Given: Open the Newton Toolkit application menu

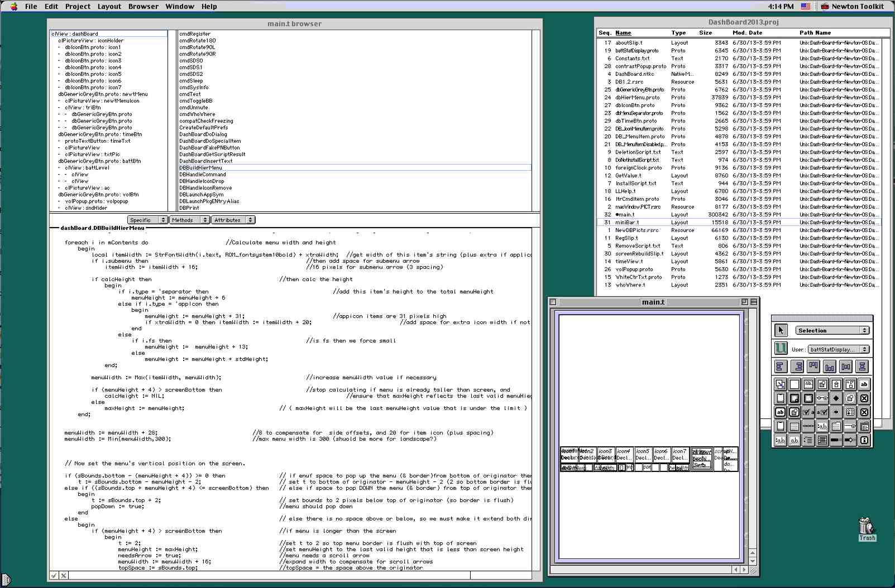Looking at the screenshot, I should [853, 6].
